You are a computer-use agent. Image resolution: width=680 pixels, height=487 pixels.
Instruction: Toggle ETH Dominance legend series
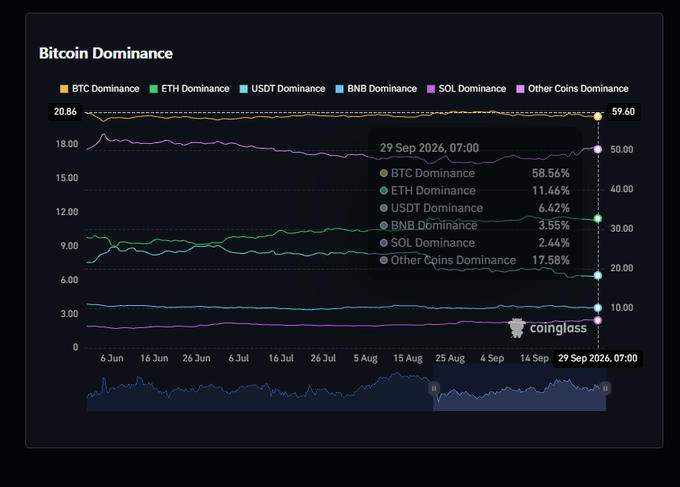(x=190, y=89)
